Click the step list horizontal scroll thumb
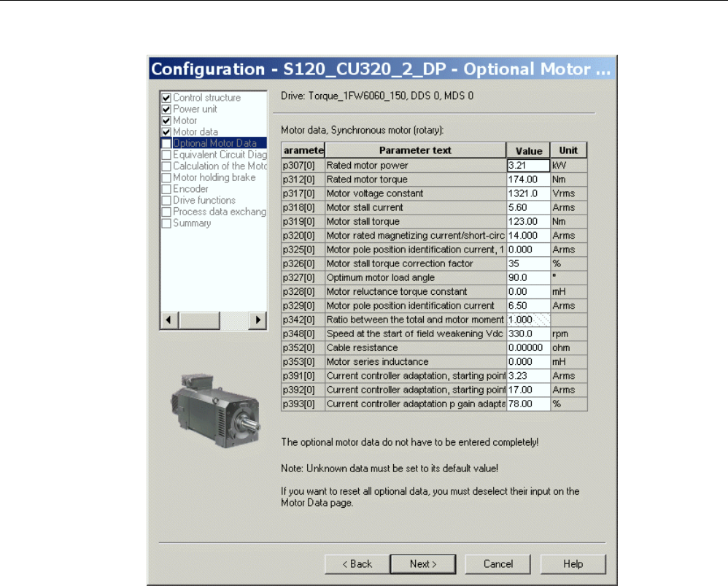This screenshot has height=586, width=728. click(x=199, y=320)
